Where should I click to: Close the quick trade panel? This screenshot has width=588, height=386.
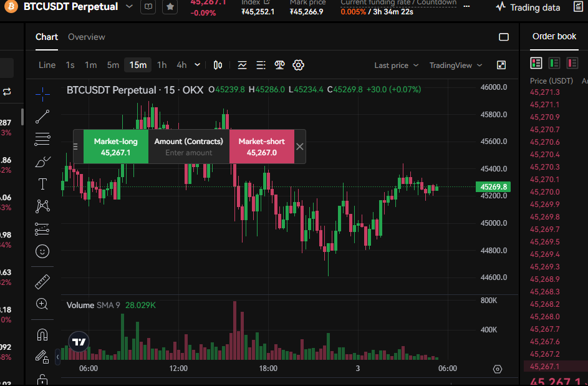point(300,147)
